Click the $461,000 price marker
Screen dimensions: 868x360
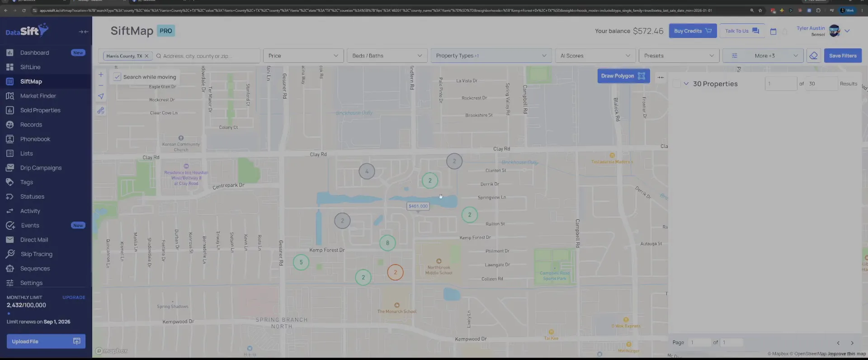coord(418,206)
